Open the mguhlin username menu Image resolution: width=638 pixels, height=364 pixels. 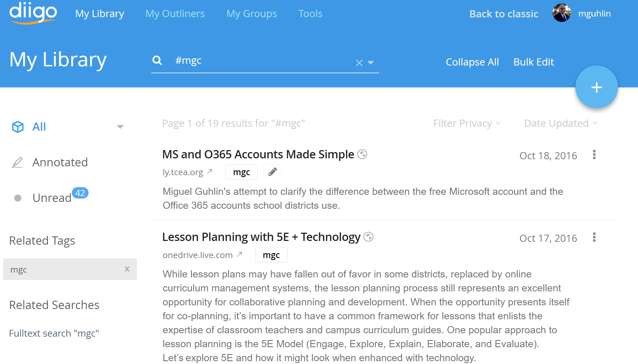[x=594, y=14]
